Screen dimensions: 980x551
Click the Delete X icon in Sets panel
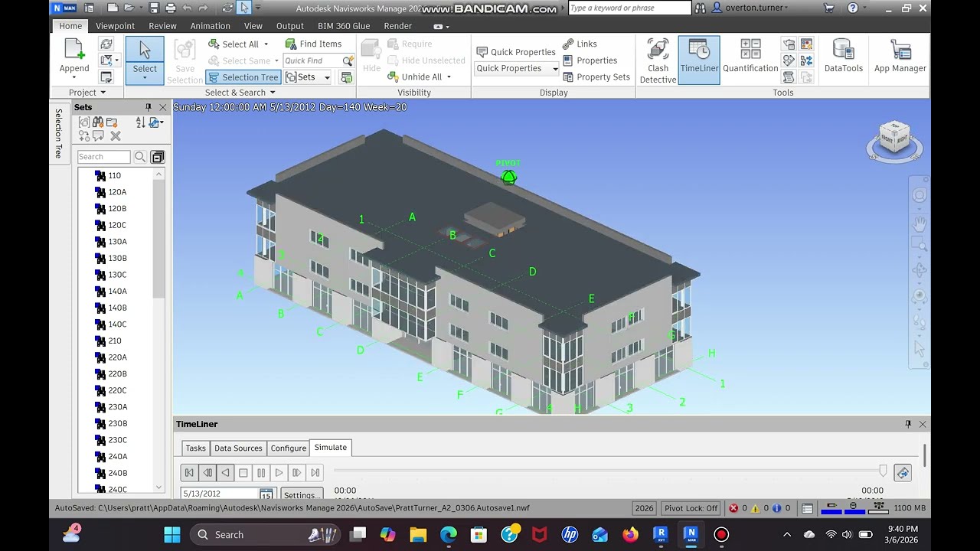click(x=116, y=136)
